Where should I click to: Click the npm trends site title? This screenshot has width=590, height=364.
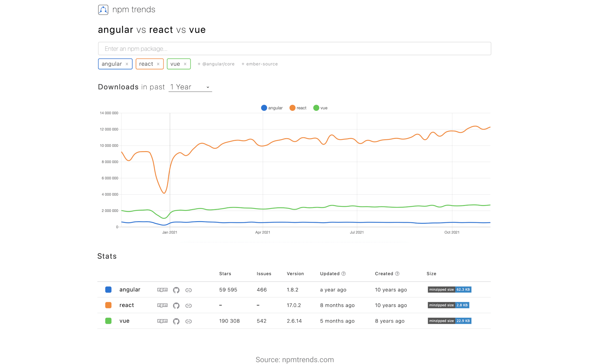tap(134, 10)
